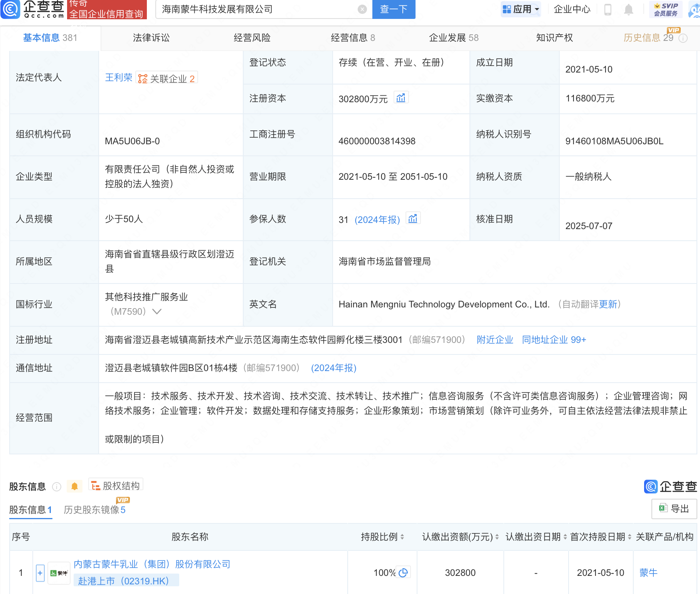Switch to 经营风险 tab

click(252, 38)
